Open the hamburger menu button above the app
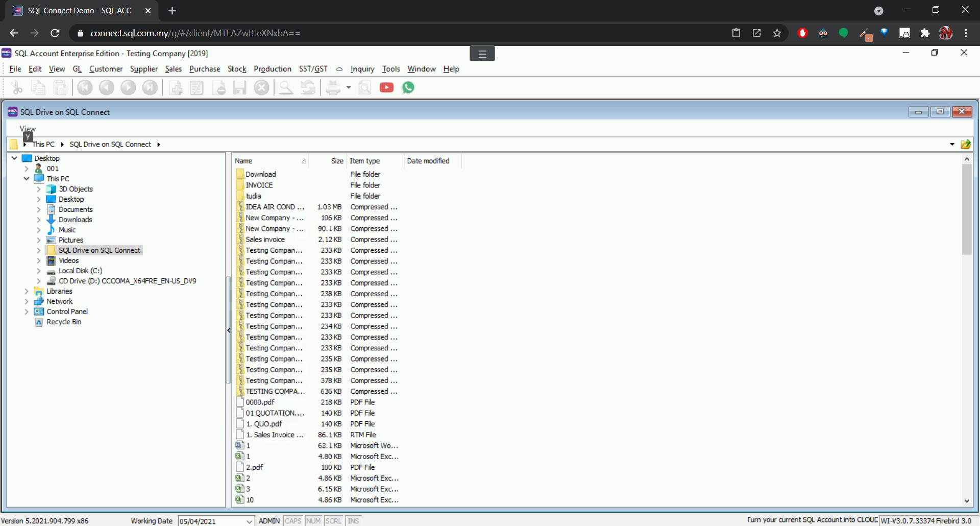The height and width of the screenshot is (526, 980). [x=482, y=54]
